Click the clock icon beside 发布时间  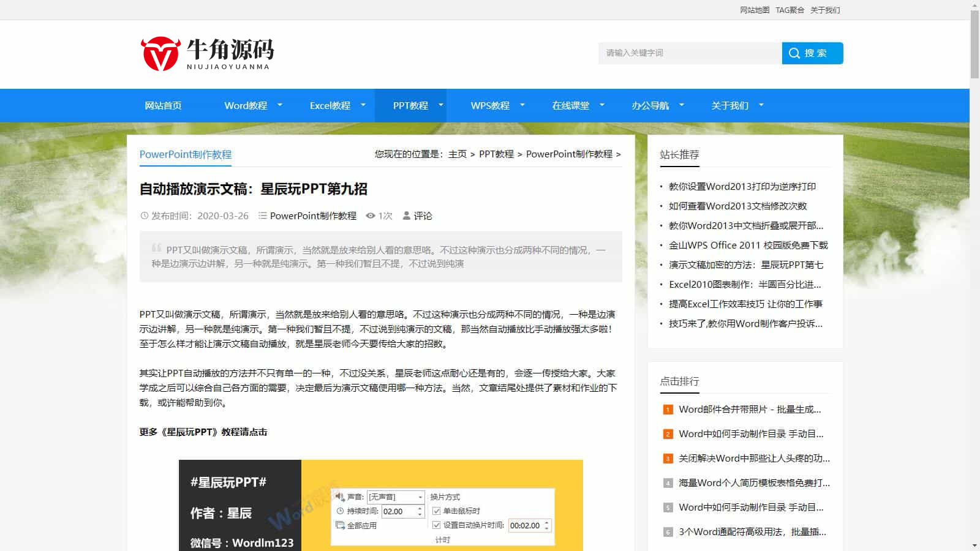[x=145, y=216]
